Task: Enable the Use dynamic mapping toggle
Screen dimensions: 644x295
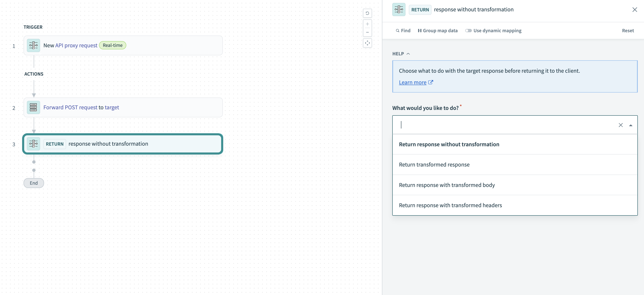Action: coord(469,31)
